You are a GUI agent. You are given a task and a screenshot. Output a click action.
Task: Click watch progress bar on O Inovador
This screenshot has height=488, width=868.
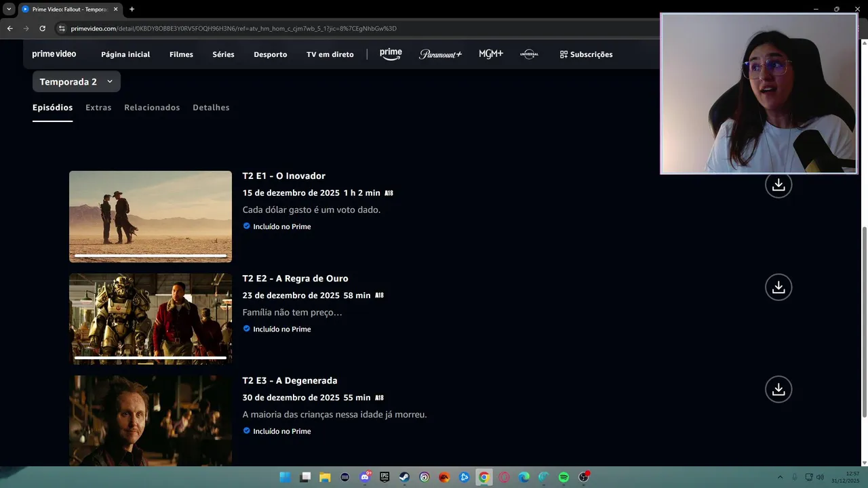151,256
